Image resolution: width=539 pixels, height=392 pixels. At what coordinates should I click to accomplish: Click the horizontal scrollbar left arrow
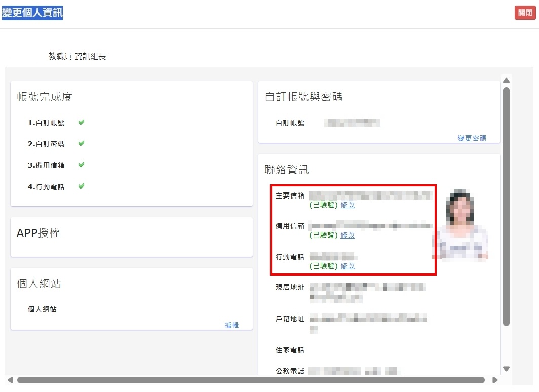coord(10,380)
